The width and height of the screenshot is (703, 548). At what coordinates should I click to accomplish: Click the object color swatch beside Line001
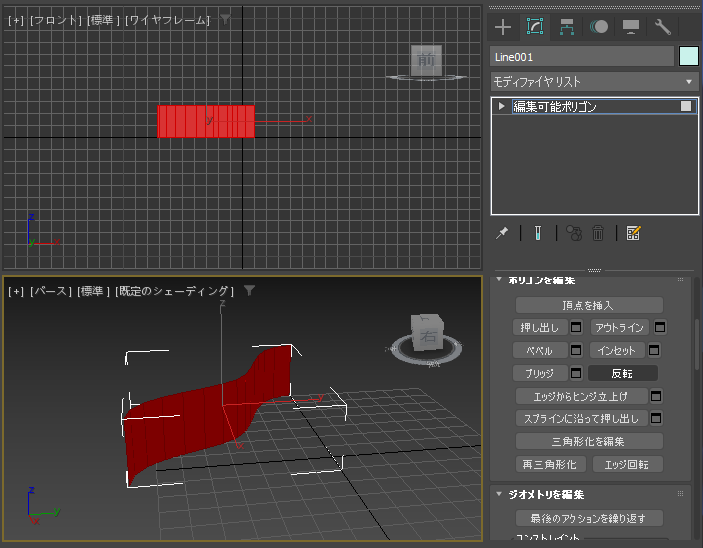(x=688, y=57)
